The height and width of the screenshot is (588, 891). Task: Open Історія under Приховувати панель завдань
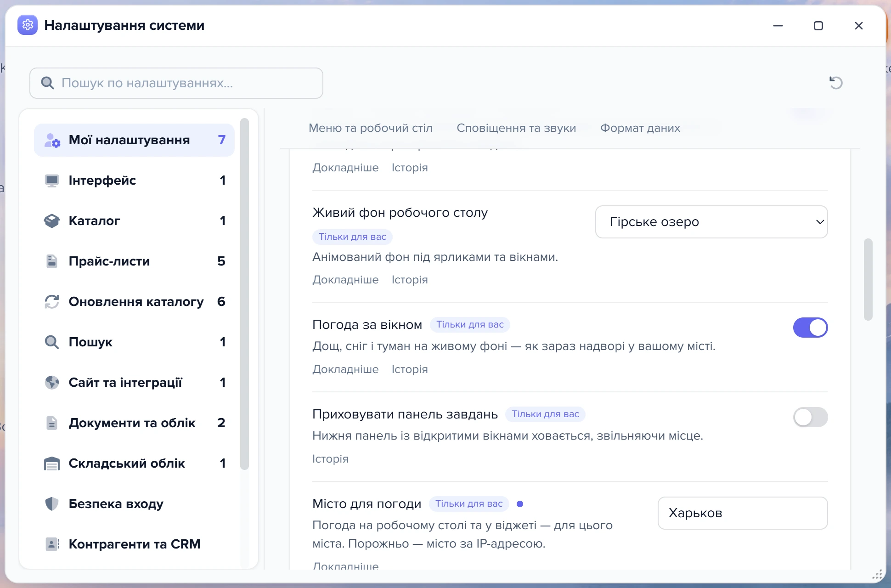[330, 459]
